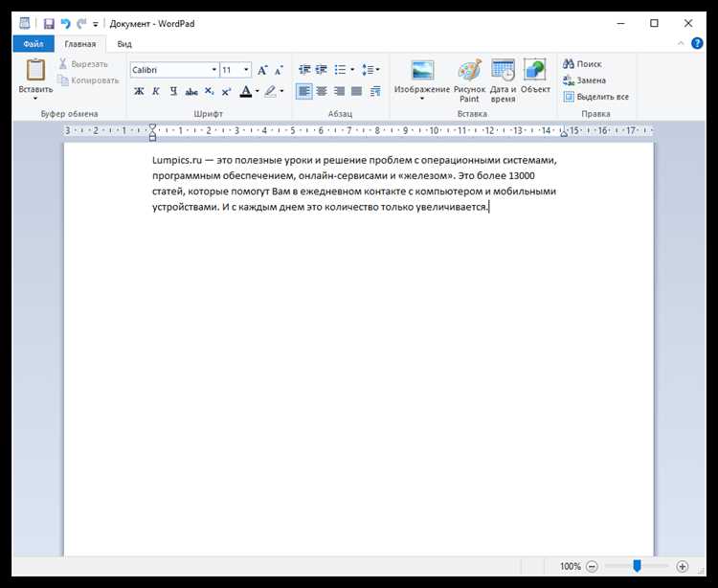This screenshot has height=588, width=718.
Task: Insert a Рисунок Paint drawing
Action: tap(469, 80)
